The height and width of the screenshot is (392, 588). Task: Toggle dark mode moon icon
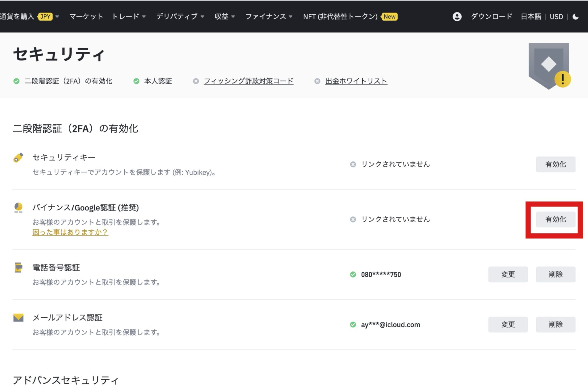coord(575,17)
